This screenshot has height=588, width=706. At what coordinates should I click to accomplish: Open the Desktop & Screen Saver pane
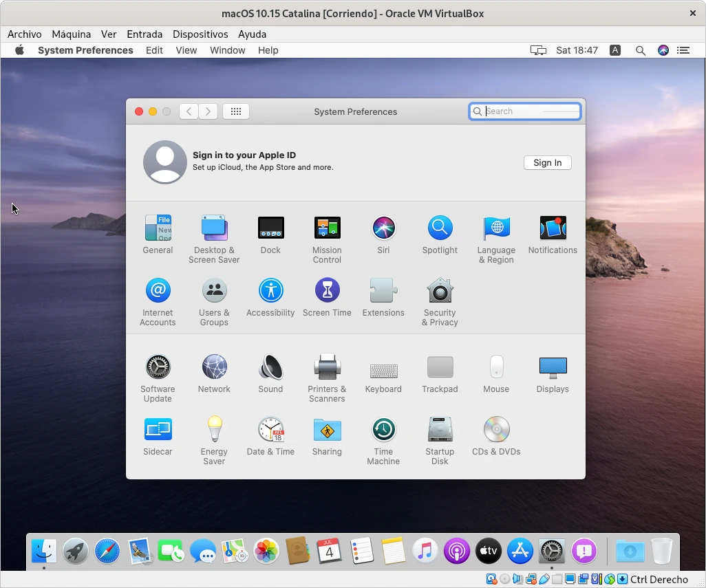coord(214,229)
